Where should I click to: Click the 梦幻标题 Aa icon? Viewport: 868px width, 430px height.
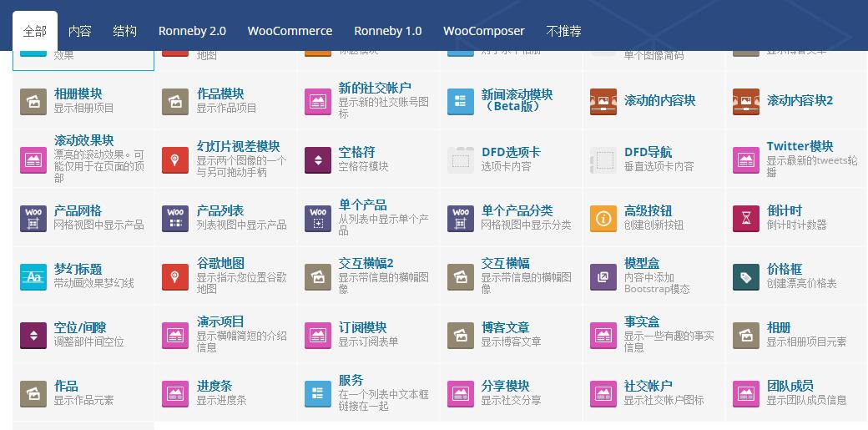pos(33,277)
